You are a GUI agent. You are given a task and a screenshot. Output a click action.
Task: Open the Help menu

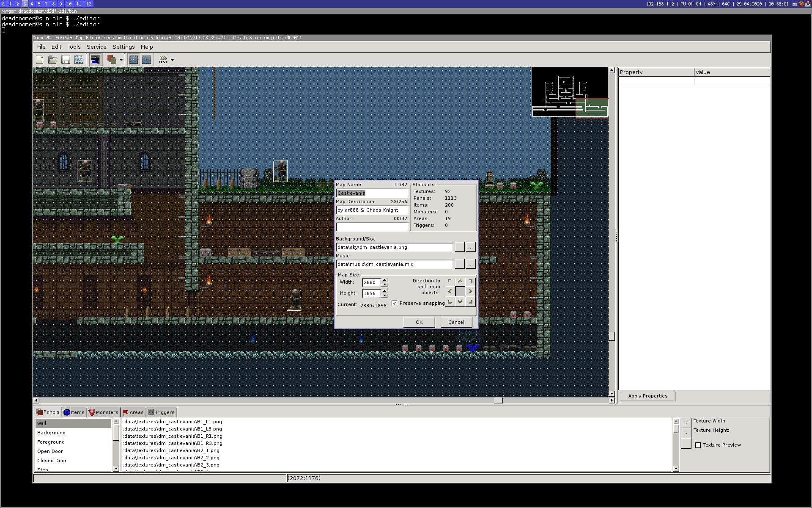coord(147,47)
